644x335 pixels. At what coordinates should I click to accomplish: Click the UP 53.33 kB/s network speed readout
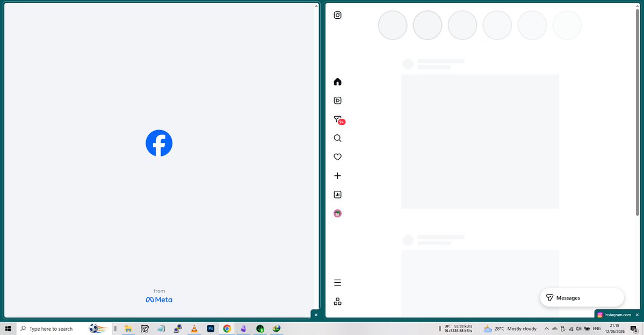458,326
